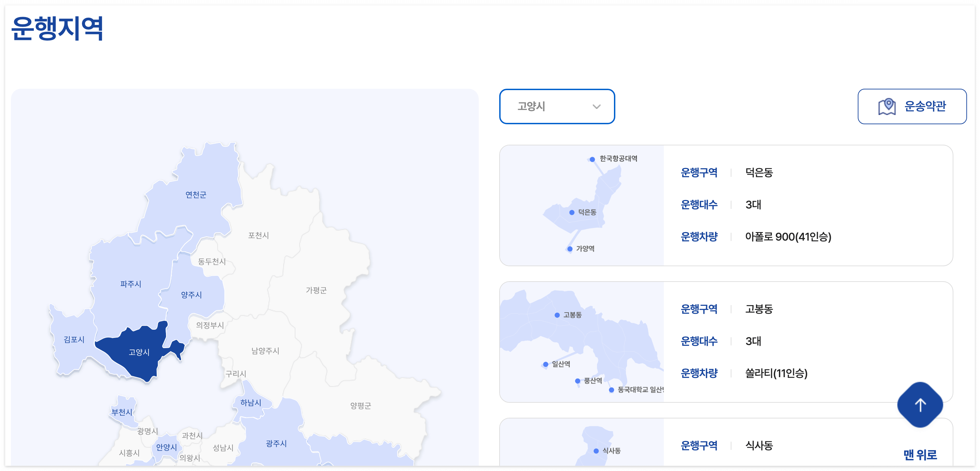The width and height of the screenshot is (980, 471).
Task: Click the 맨 위로 link
Action: point(920,454)
